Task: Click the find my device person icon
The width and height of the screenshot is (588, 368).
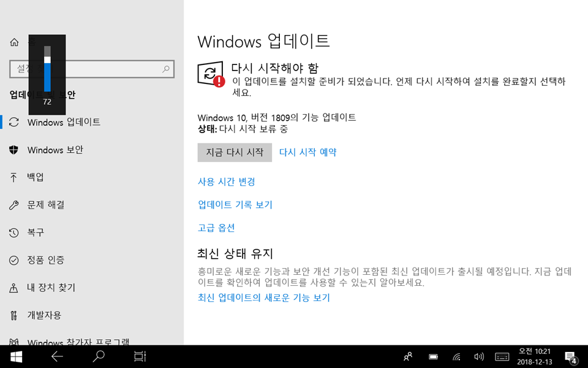Action: 13,288
